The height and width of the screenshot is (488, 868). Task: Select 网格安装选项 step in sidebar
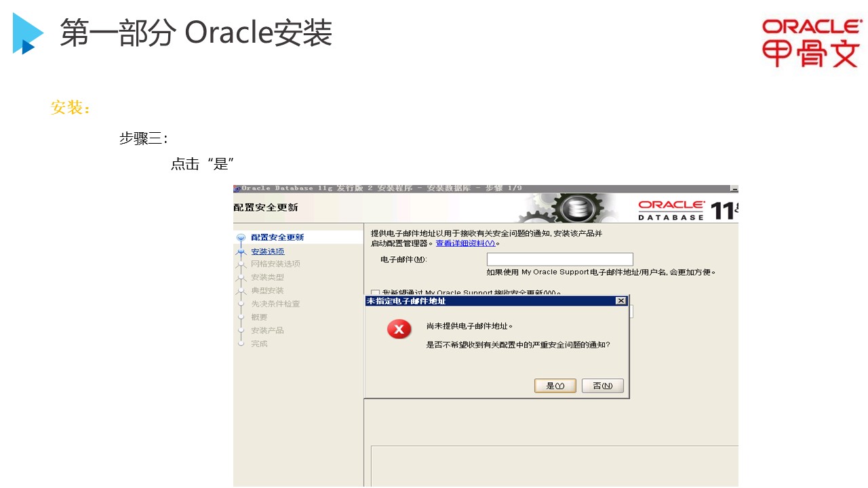point(275,264)
